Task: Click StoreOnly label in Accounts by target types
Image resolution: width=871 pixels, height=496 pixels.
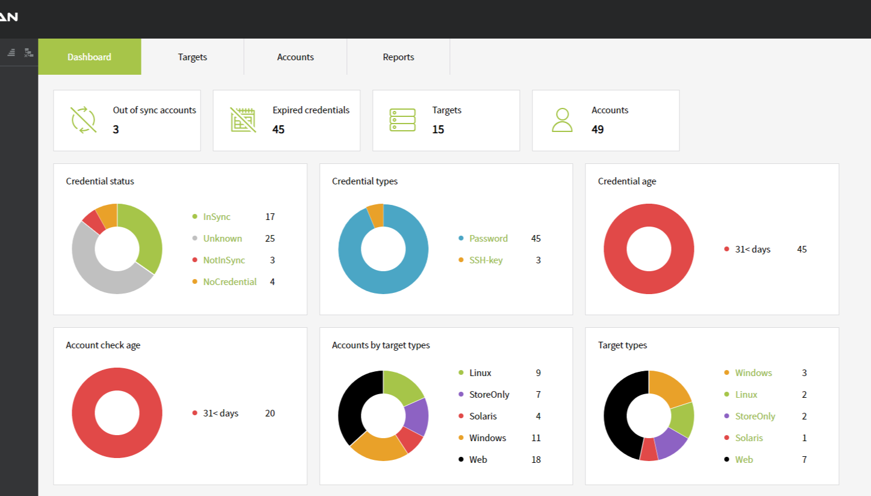Action: (489, 394)
